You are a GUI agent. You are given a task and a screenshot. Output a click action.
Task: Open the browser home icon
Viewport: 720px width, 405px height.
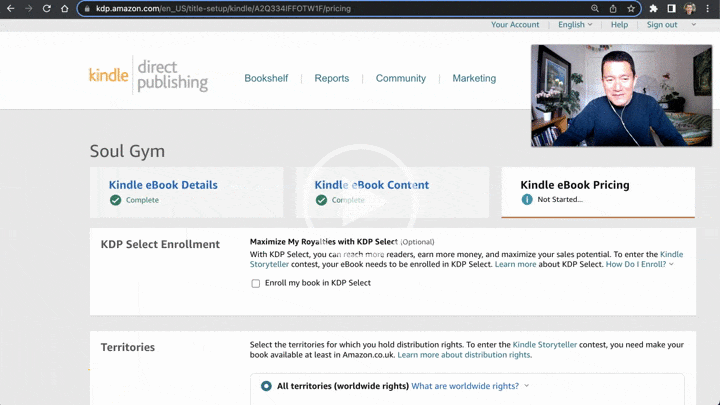coord(65,8)
